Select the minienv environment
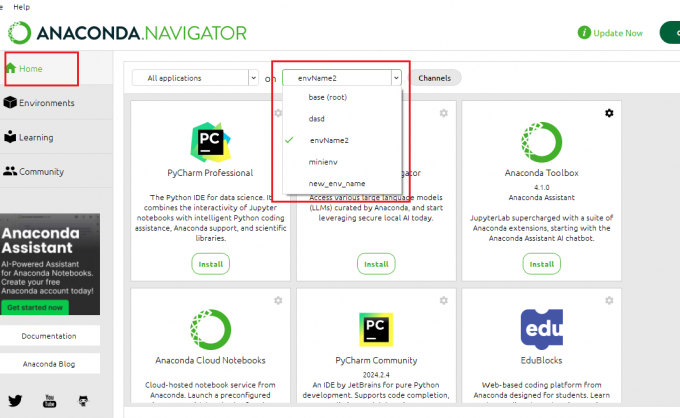680x418 pixels. [342, 162]
